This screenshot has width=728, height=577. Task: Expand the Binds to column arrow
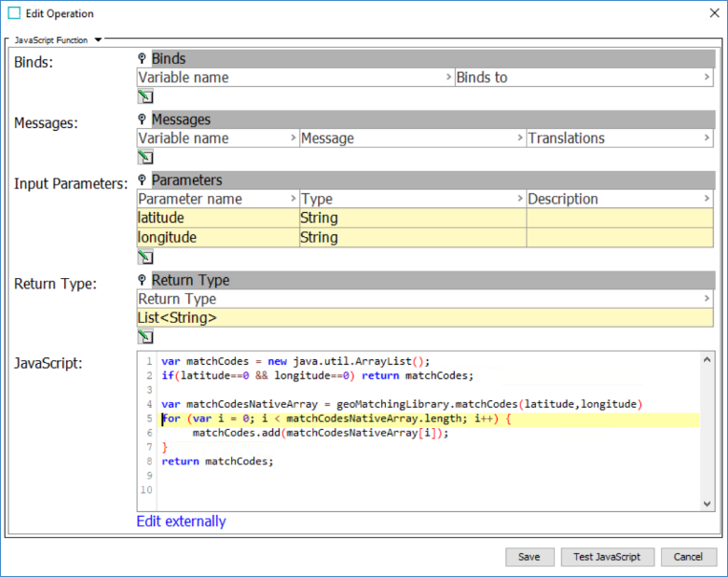tap(707, 77)
